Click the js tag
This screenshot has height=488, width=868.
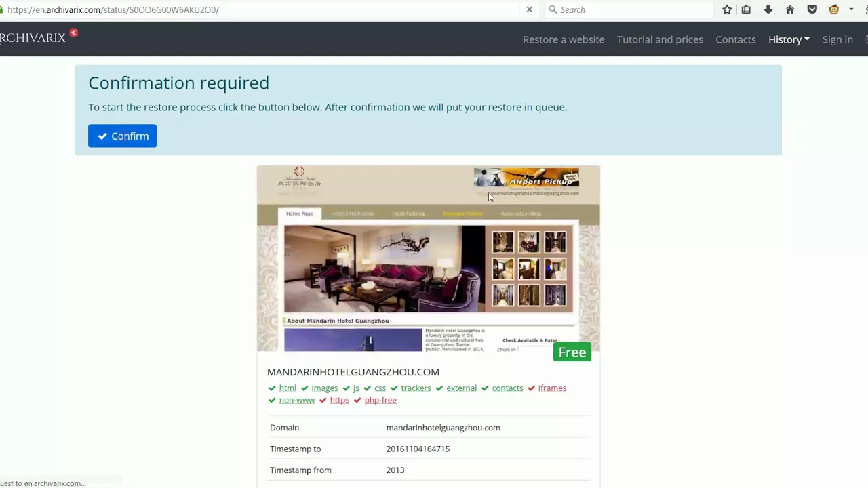coord(356,388)
